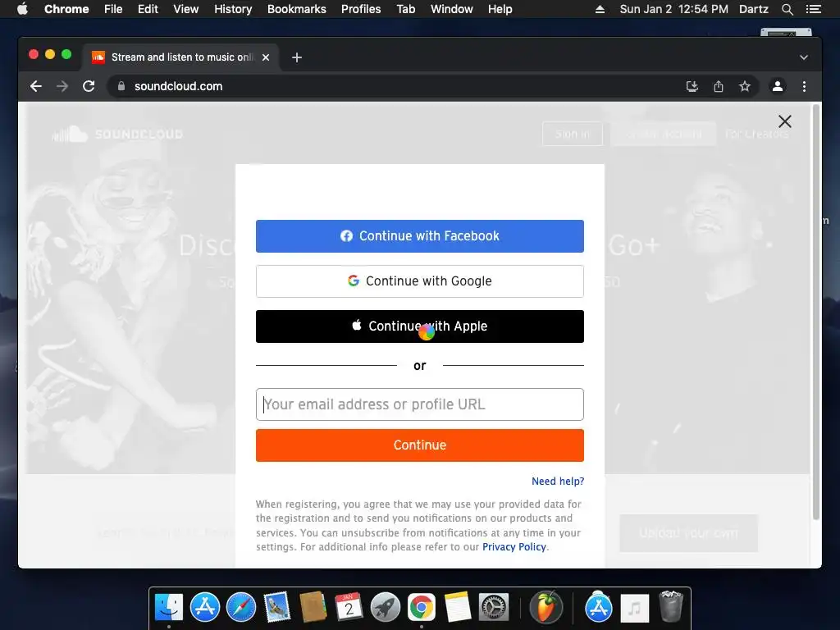Open the Notification Center list icon
Image resolution: width=840 pixels, height=630 pixels.
(x=813, y=9)
